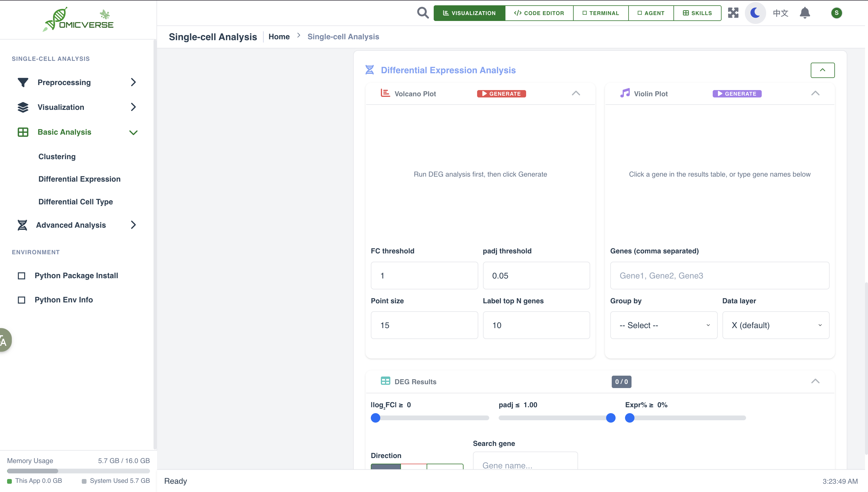The image size is (868, 492).
Task: Click the fullscreen expand icon
Action: coord(733,13)
